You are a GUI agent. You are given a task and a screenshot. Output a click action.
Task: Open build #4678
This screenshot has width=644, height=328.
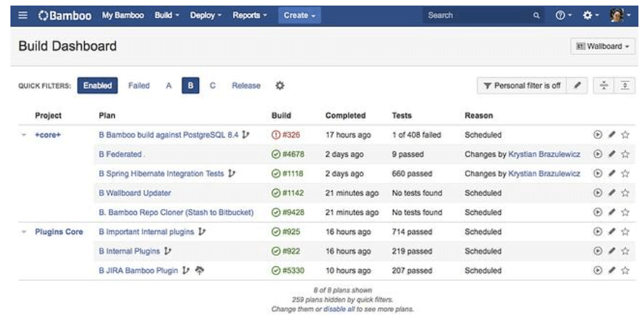pyautogui.click(x=293, y=154)
